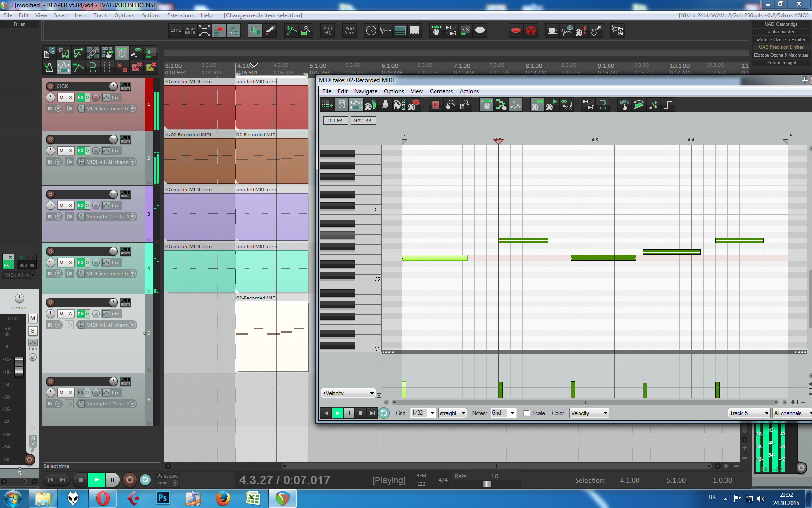Toggle repeat in the MIDI editor transport
This screenshot has width=812, height=508.
coord(384,413)
